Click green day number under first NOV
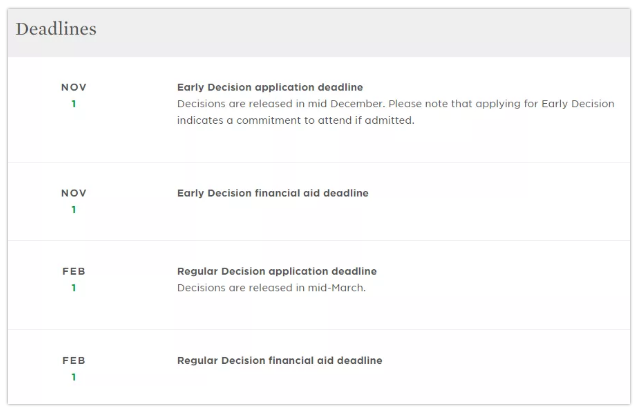642x415 pixels. (74, 104)
